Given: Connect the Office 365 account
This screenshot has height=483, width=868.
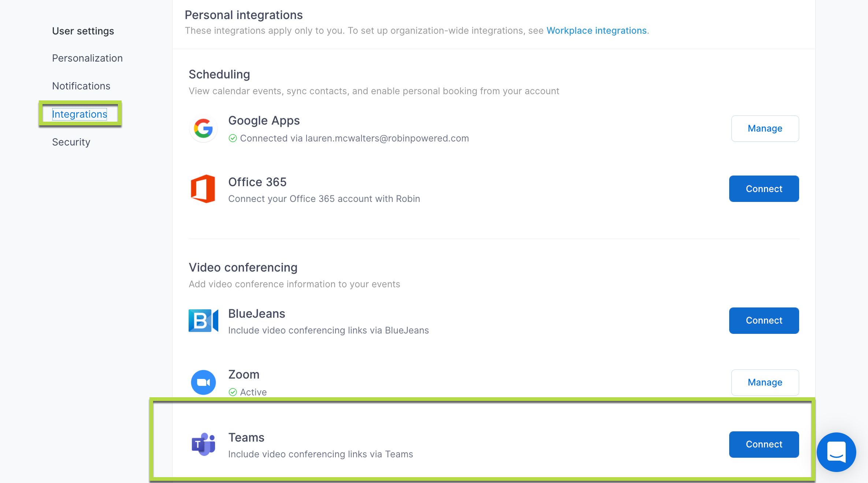Looking at the screenshot, I should coord(764,189).
